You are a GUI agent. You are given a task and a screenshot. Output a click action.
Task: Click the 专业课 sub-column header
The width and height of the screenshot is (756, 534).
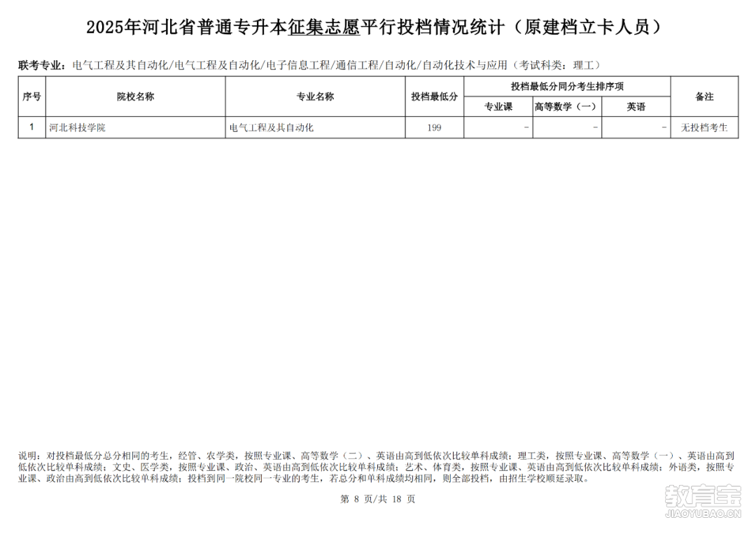click(x=498, y=106)
